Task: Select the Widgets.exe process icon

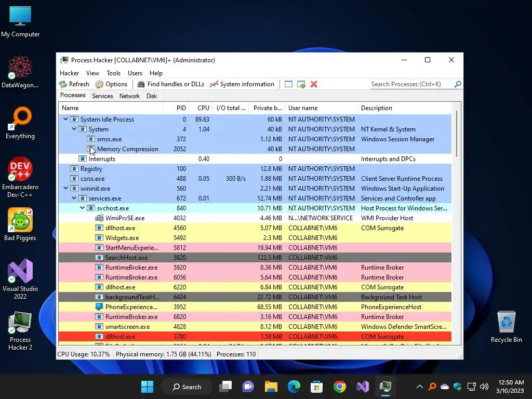Action: [x=99, y=238]
